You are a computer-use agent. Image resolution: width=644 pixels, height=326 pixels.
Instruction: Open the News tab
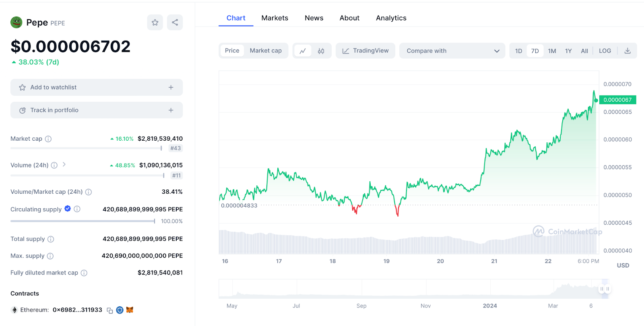pos(314,18)
